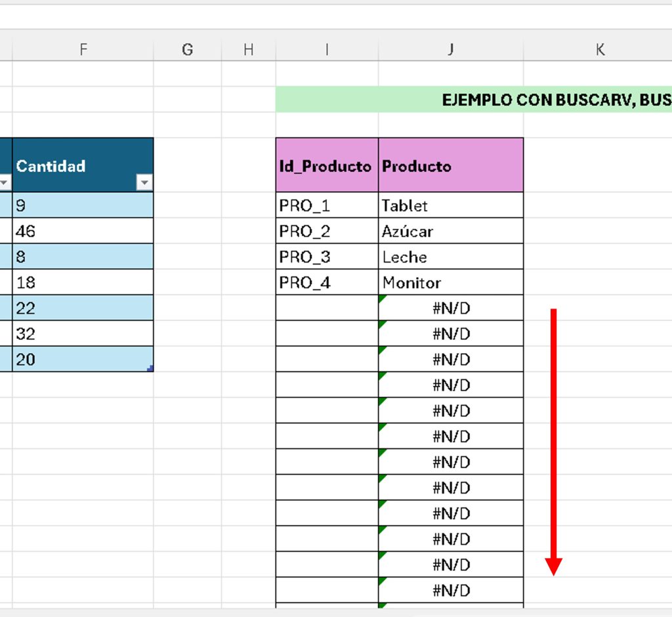Image resolution: width=672 pixels, height=617 pixels.
Task: Select the Cantidad cell with value 46
Action: click(x=82, y=231)
